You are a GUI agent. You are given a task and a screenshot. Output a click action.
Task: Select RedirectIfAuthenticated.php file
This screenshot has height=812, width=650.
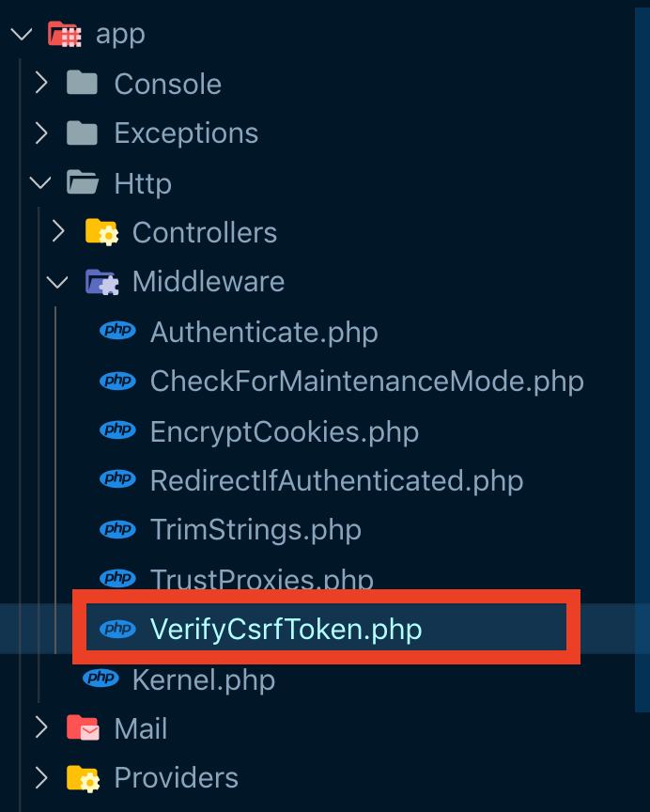click(x=336, y=480)
